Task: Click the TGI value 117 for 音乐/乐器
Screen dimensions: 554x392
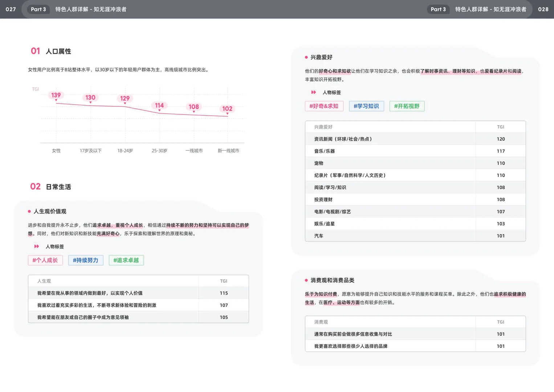Action: click(x=501, y=151)
